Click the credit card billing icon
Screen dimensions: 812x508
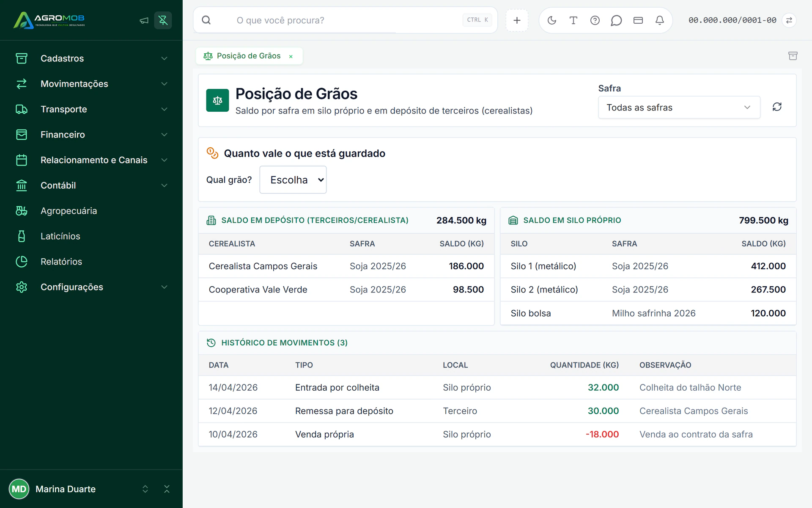[638, 20]
